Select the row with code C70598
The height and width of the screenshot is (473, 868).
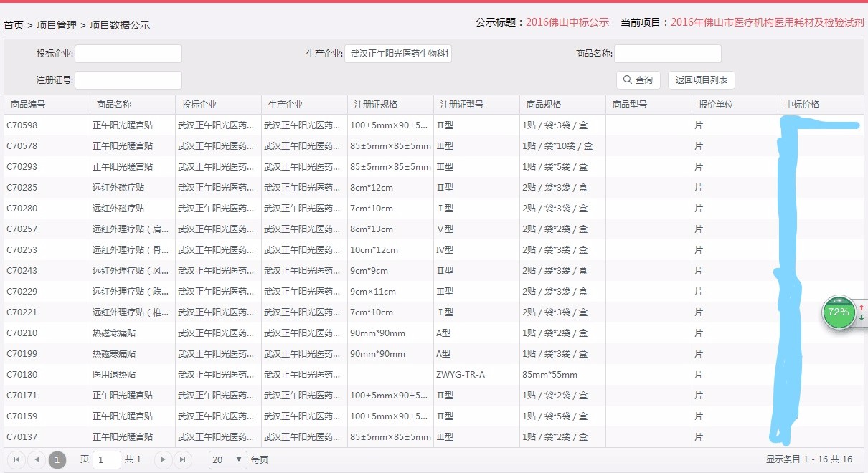pyautogui.click(x=434, y=125)
